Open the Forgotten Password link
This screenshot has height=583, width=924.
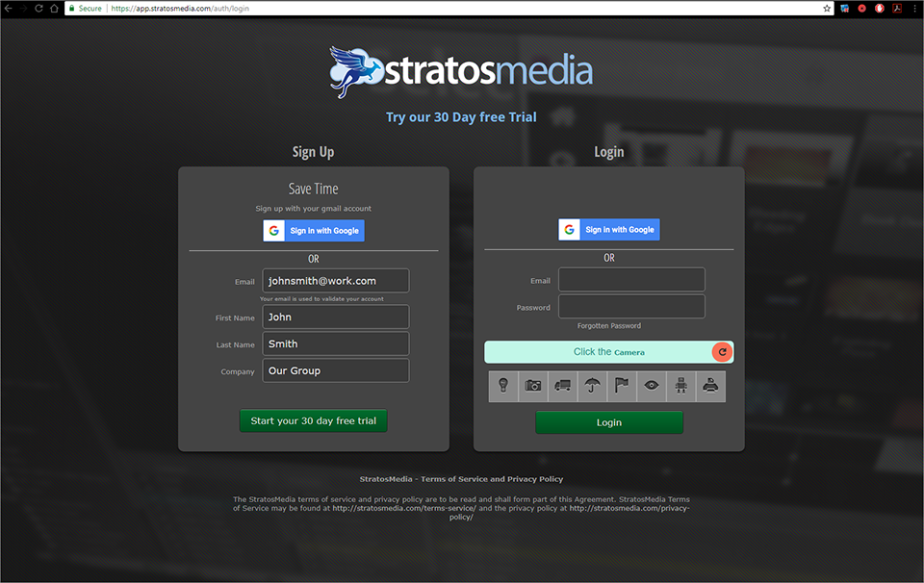608,326
